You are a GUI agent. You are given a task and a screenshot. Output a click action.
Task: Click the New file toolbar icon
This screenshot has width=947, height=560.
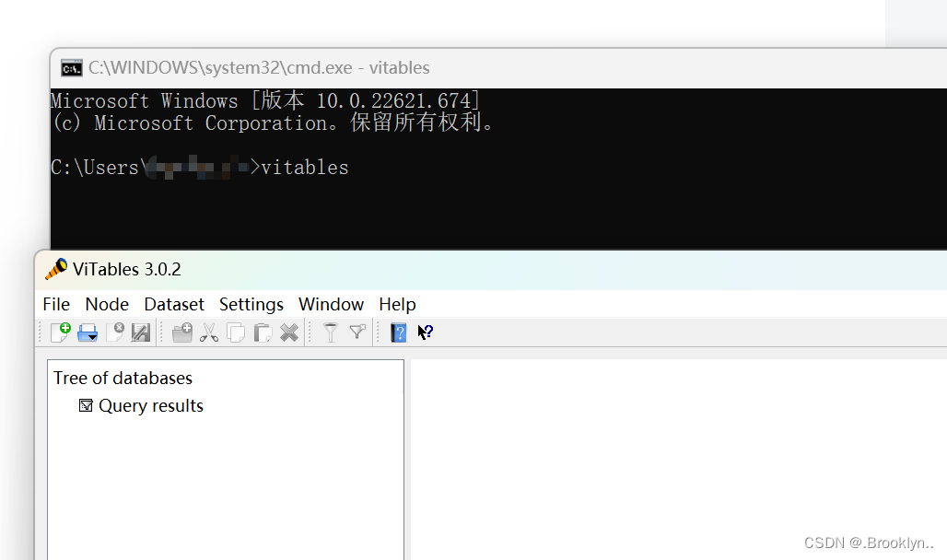pyautogui.click(x=61, y=332)
